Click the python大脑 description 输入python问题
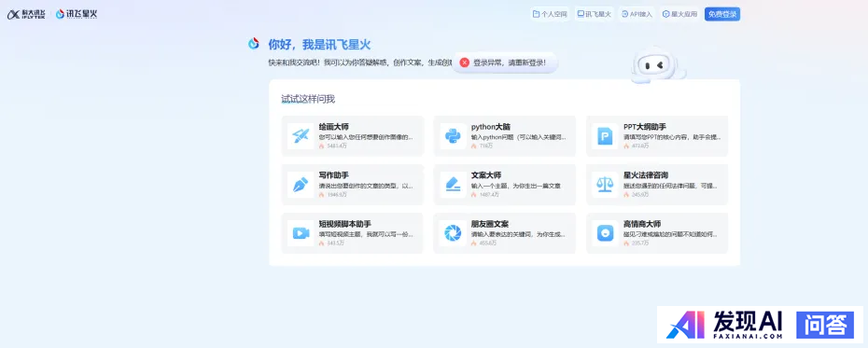The image size is (868, 348). pyautogui.click(x=519, y=137)
